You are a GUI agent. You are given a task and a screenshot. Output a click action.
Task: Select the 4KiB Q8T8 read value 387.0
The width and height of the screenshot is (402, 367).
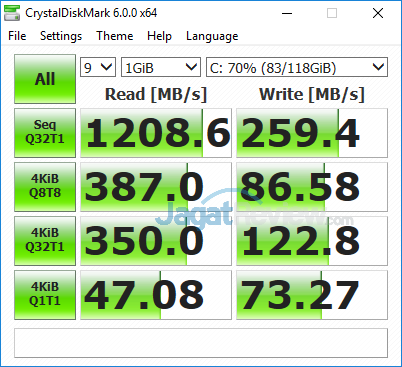pyautogui.click(x=156, y=187)
